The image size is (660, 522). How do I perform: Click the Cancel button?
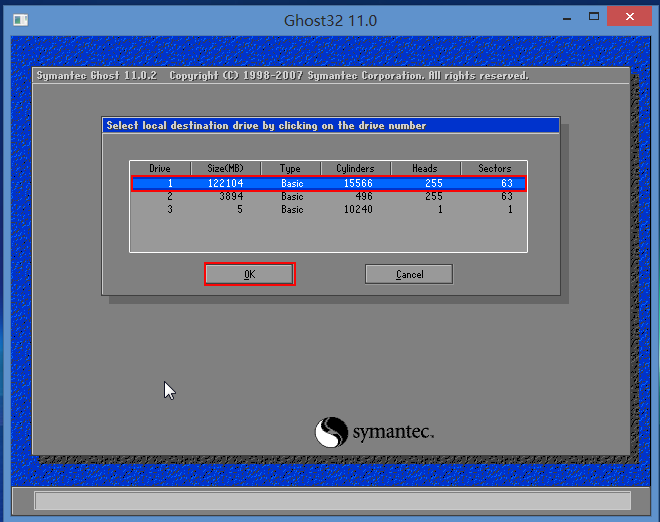[x=409, y=274]
